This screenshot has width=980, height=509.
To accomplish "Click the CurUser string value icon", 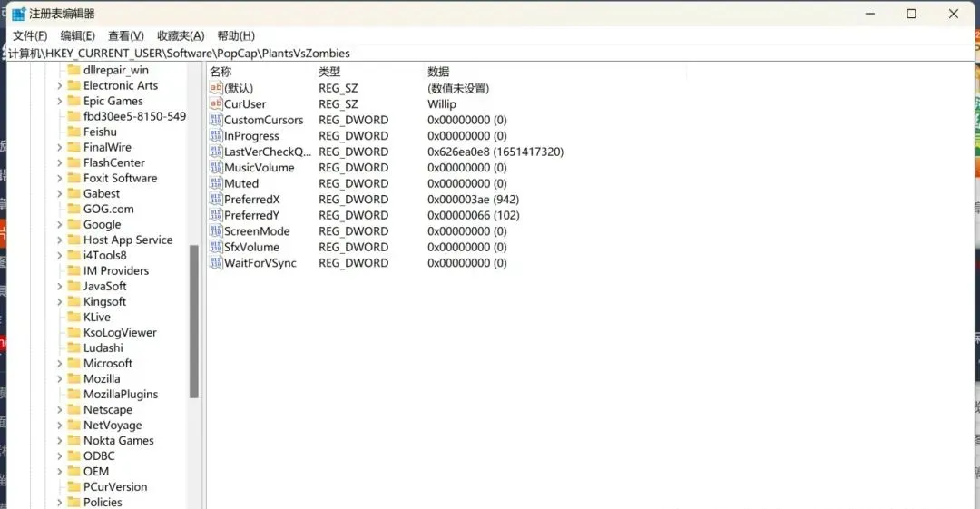I will coord(216,103).
